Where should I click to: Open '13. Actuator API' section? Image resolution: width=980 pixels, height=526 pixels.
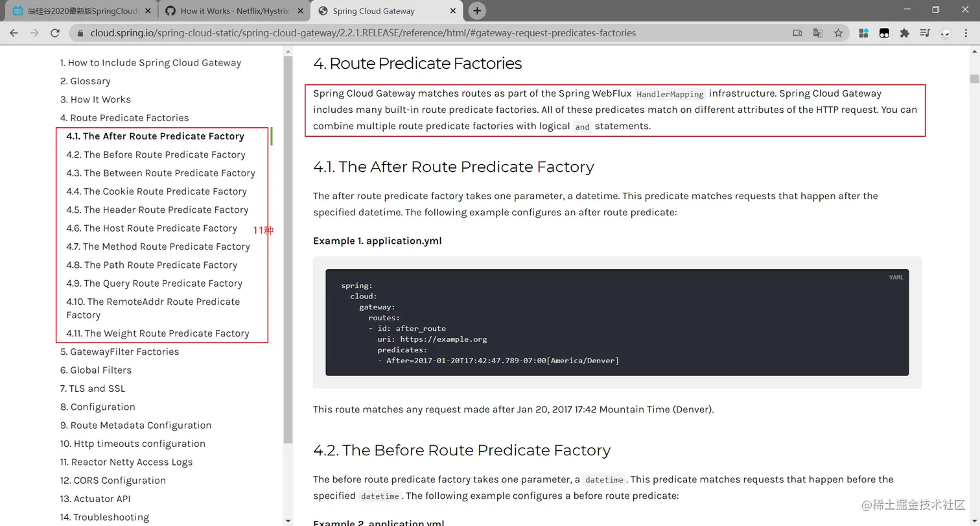[x=95, y=499]
